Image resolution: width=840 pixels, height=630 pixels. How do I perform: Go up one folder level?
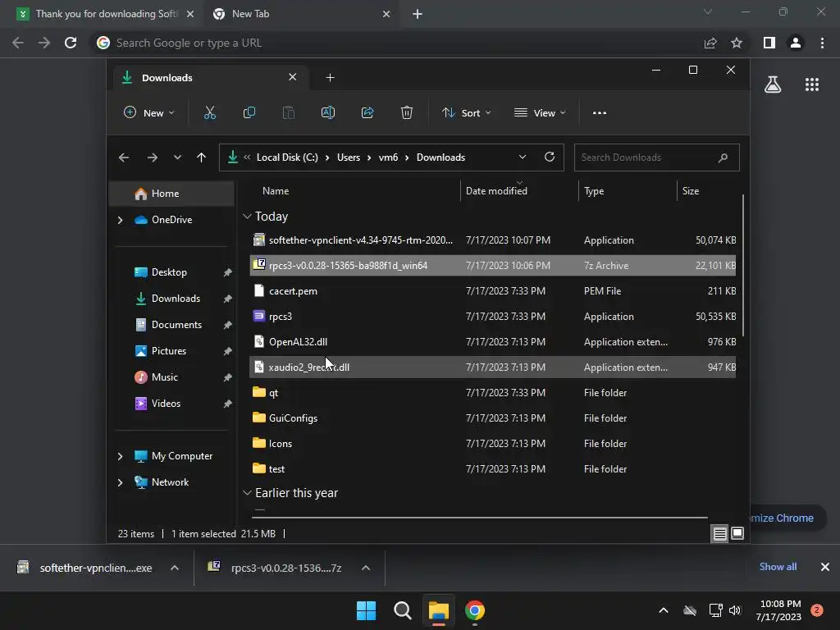point(202,157)
